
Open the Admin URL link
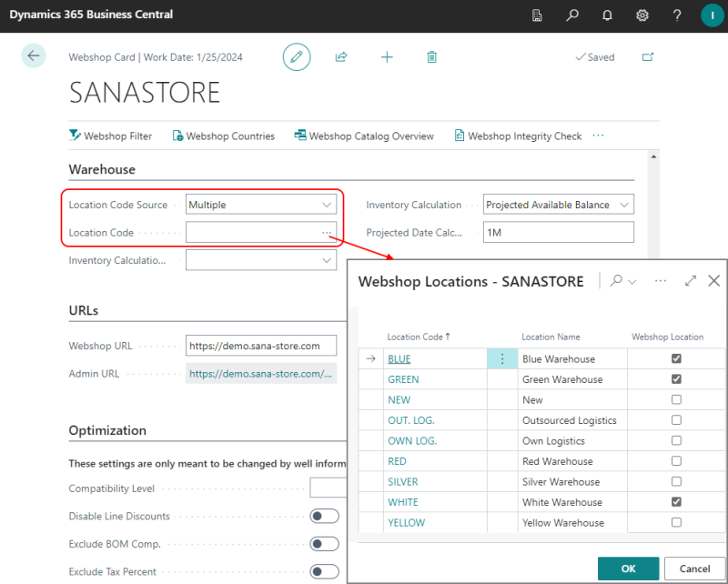(261, 374)
